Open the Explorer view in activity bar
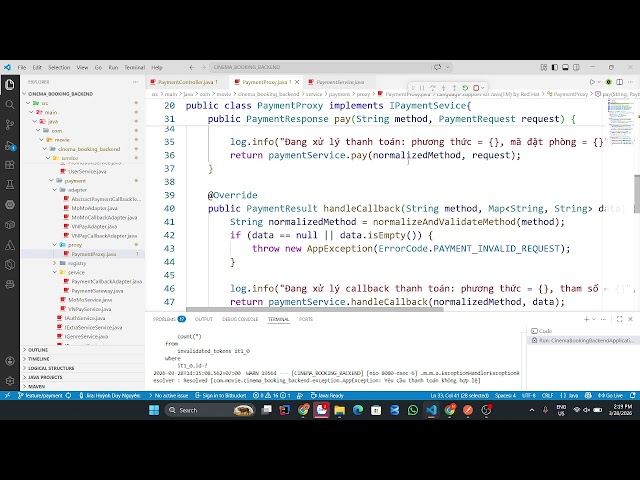This screenshot has width=640, height=480. tap(10, 85)
